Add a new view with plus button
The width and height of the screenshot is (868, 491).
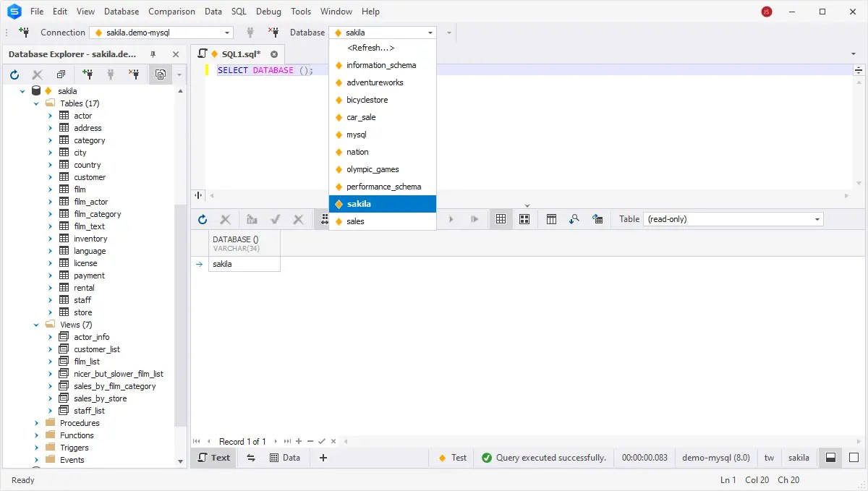[x=323, y=458]
